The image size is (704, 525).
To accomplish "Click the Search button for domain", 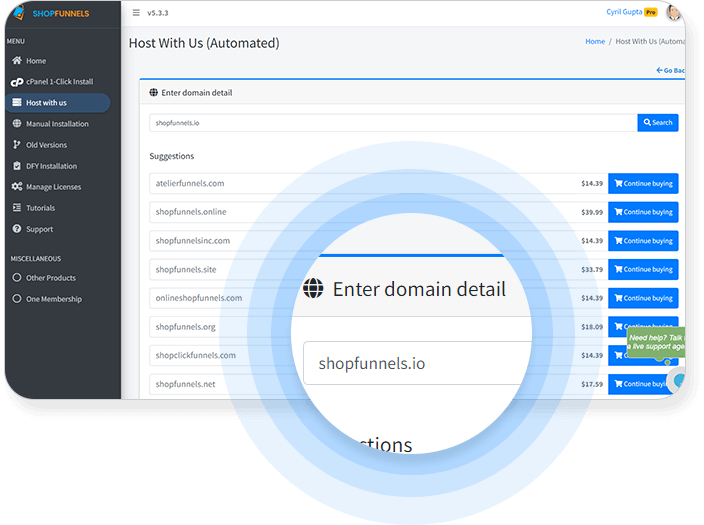I will [657, 123].
